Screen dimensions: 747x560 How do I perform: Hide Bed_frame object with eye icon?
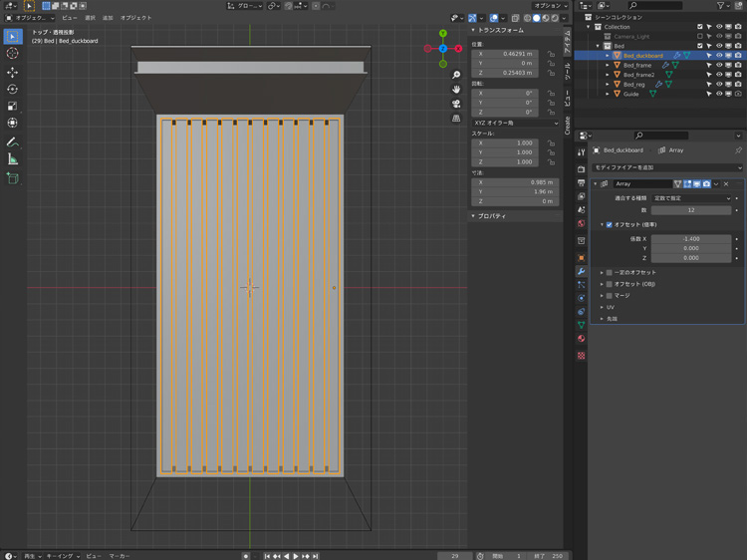(719, 65)
